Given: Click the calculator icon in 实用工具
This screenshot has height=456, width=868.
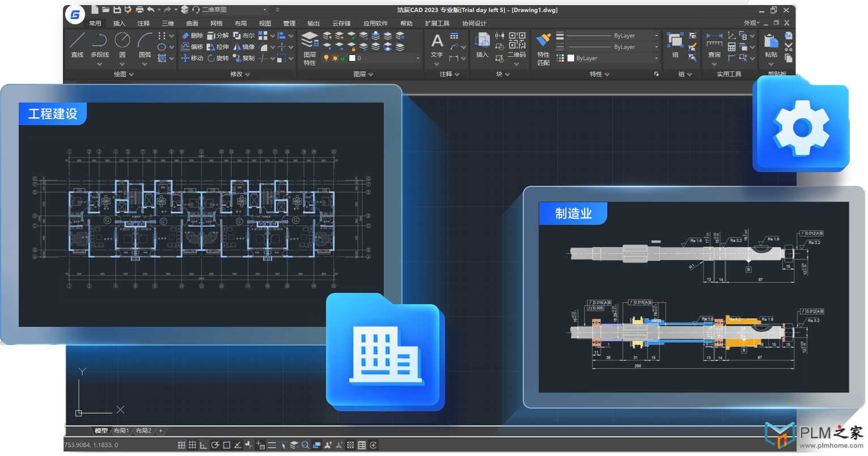Looking at the screenshot, I should click(x=732, y=47).
